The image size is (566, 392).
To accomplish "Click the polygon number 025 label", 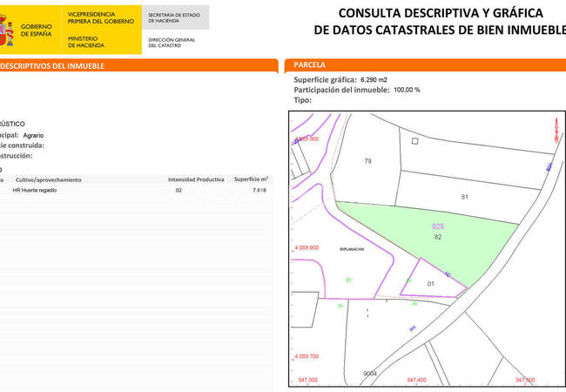I will pos(438,226).
